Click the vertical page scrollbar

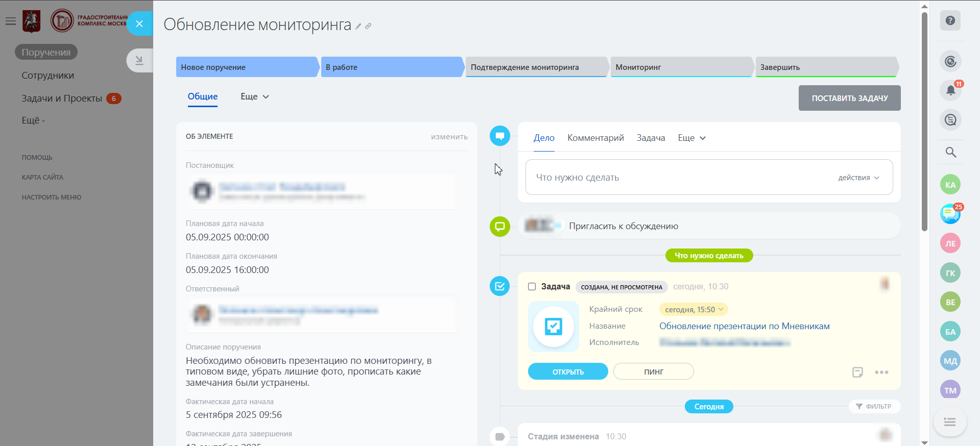[924, 121]
